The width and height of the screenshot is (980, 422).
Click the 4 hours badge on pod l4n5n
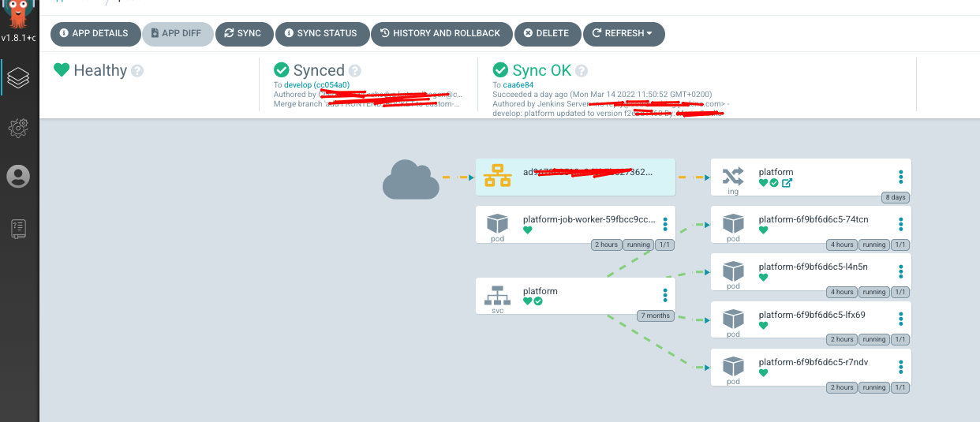click(841, 292)
